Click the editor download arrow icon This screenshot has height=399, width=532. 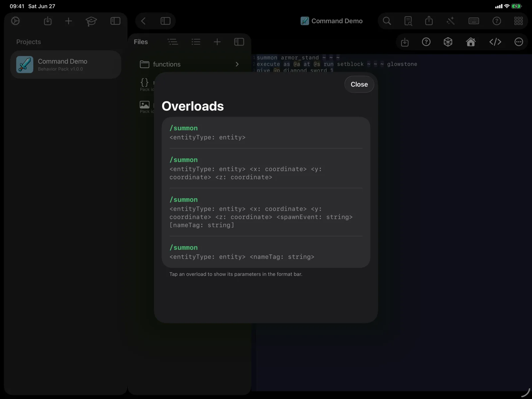[405, 42]
